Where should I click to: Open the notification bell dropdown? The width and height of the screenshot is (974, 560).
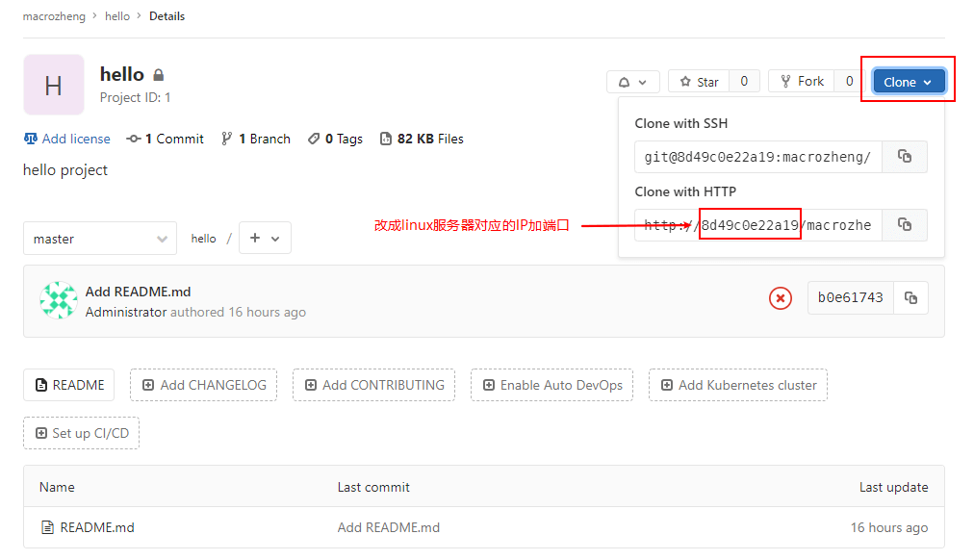pos(633,82)
